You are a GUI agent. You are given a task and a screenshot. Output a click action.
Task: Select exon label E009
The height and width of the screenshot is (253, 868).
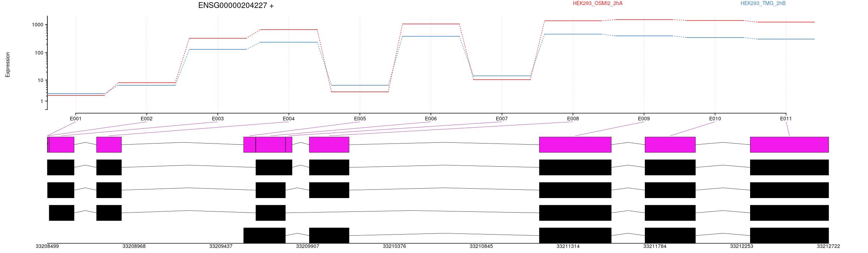pos(644,119)
